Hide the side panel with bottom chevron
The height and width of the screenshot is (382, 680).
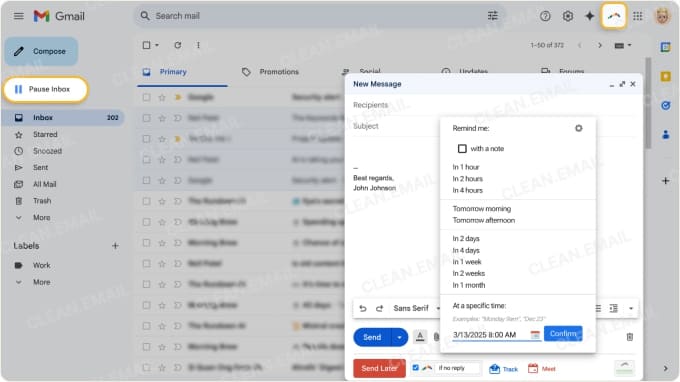(x=665, y=368)
